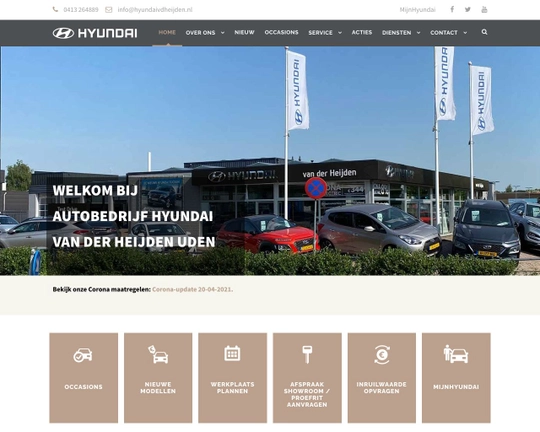This screenshot has width=540, height=432.
Task: Open the Contact menu item
Action: click(x=444, y=33)
